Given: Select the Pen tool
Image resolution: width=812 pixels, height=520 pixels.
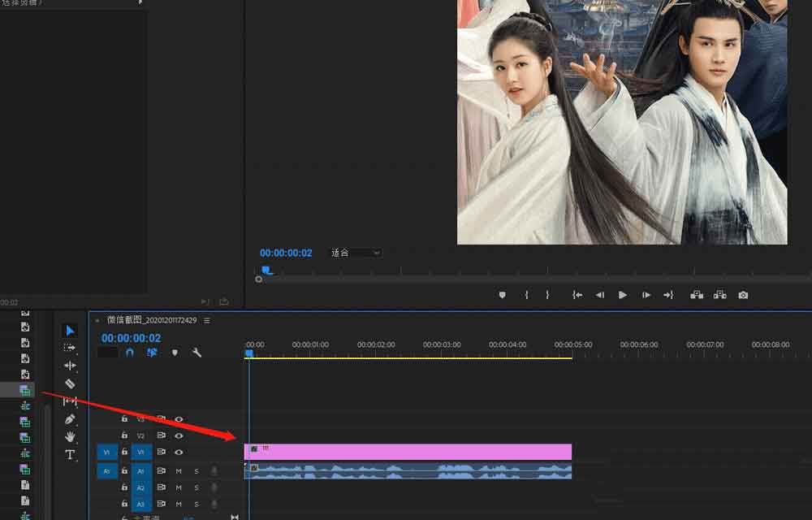Looking at the screenshot, I should [x=70, y=419].
